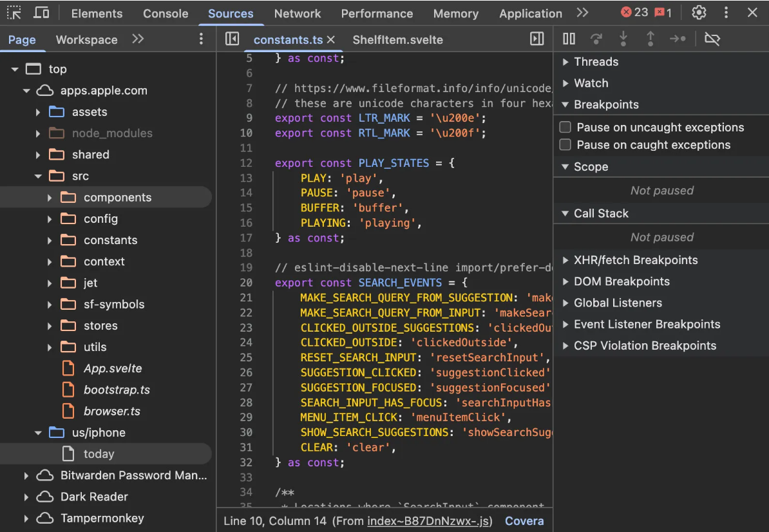Click the inspect element cursor icon

coord(14,13)
